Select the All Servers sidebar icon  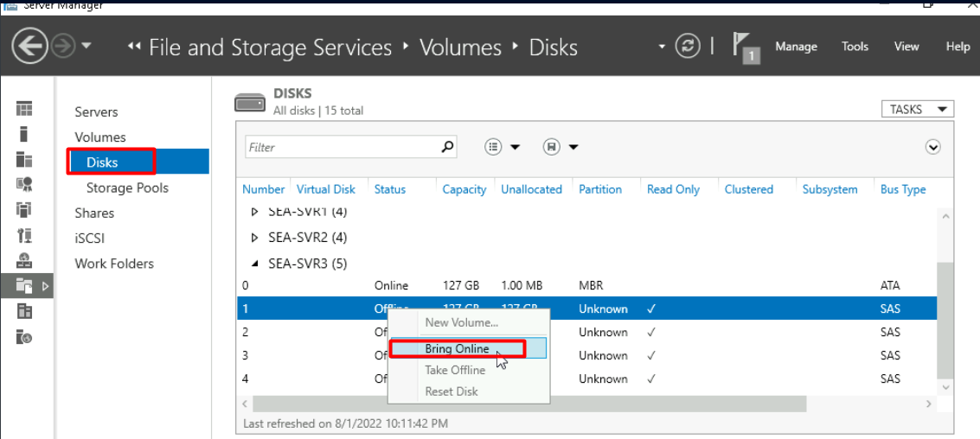[x=24, y=159]
